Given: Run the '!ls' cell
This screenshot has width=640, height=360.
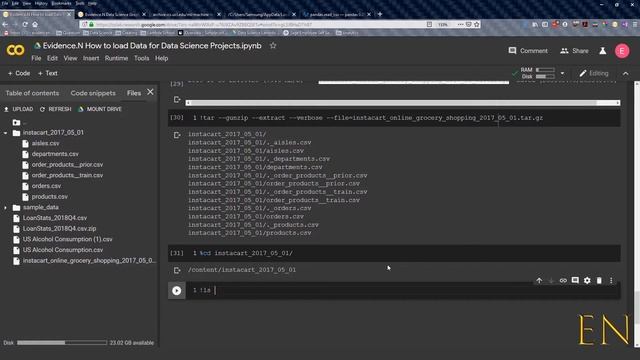Looking at the screenshot, I should click(177, 290).
